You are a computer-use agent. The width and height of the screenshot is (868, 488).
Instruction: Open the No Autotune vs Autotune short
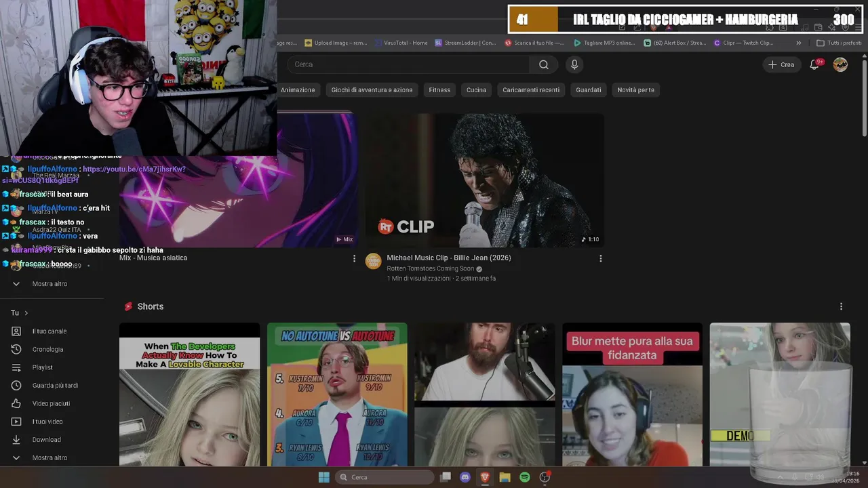[337, 394]
